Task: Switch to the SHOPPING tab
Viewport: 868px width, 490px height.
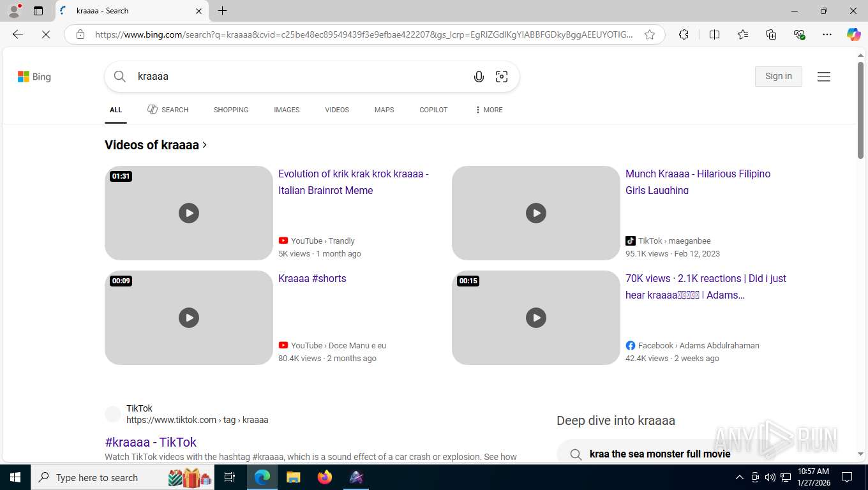Action: (x=231, y=110)
